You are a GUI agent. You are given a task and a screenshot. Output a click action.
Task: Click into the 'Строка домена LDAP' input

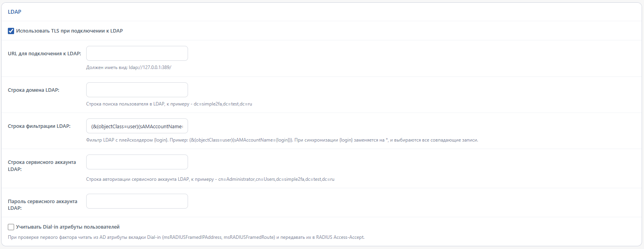point(137,90)
